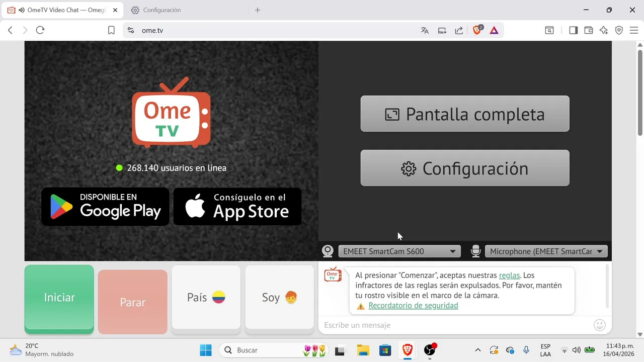
Task: Enter Pantalla completa fullscreen mode
Action: 465,114
